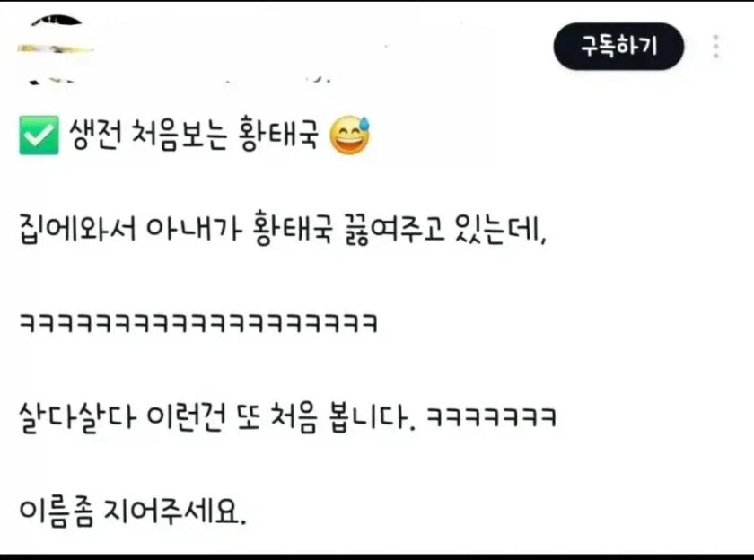The width and height of the screenshot is (754, 560).
Task: Click the short ㅋㅋㅋ after 봅니다
Action: coord(492,416)
